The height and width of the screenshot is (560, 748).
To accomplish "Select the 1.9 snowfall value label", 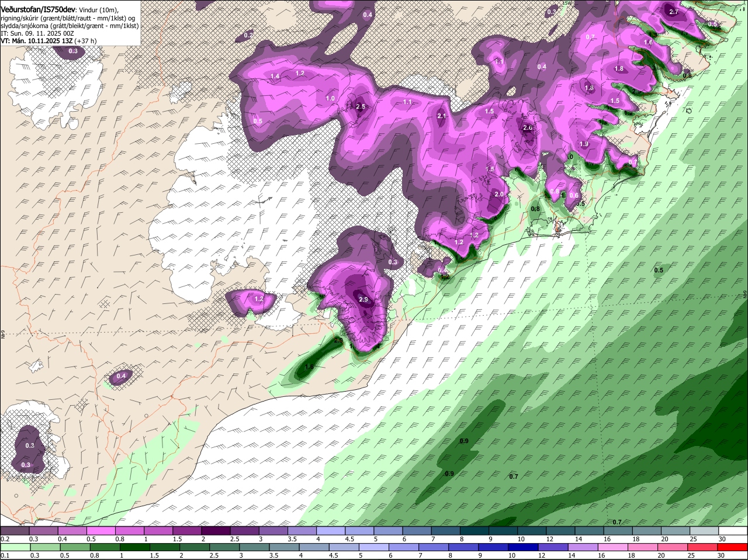I will point(584,144).
